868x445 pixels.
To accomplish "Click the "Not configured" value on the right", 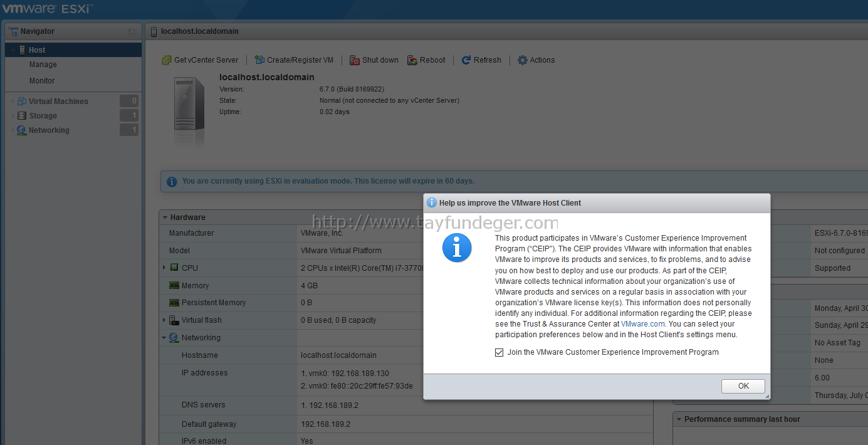I will tap(840, 251).
